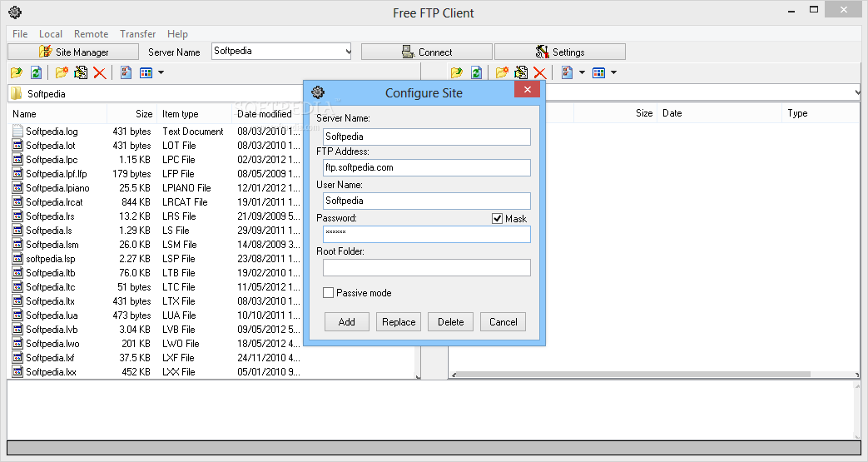The height and width of the screenshot is (462, 868).
Task: Open the Transfer menu
Action: 138,34
